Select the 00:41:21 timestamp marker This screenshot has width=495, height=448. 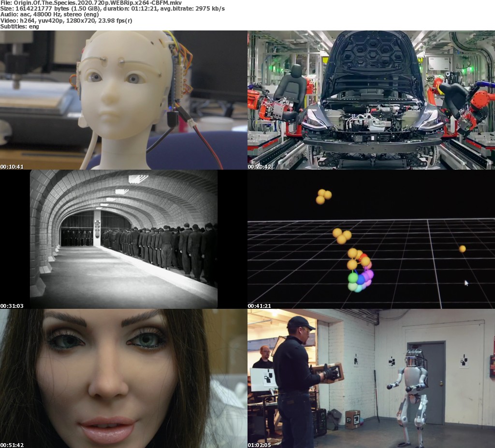260,306
